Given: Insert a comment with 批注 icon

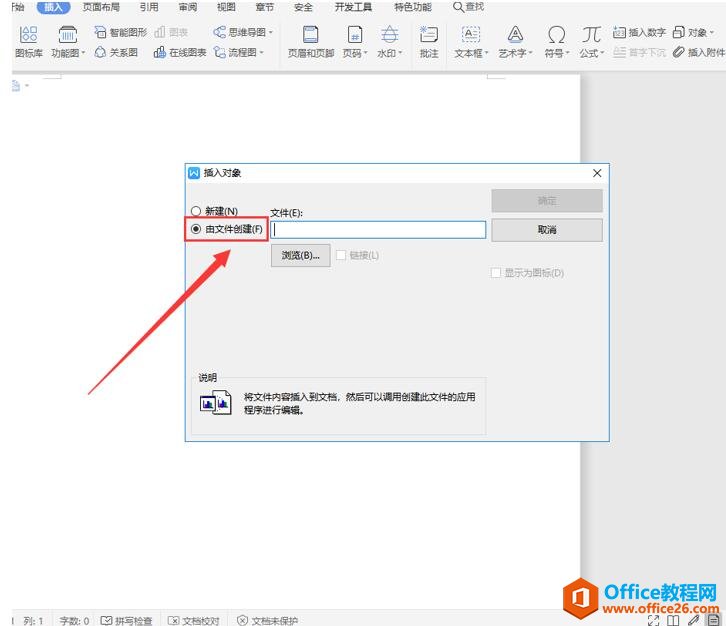Looking at the screenshot, I should click(429, 37).
